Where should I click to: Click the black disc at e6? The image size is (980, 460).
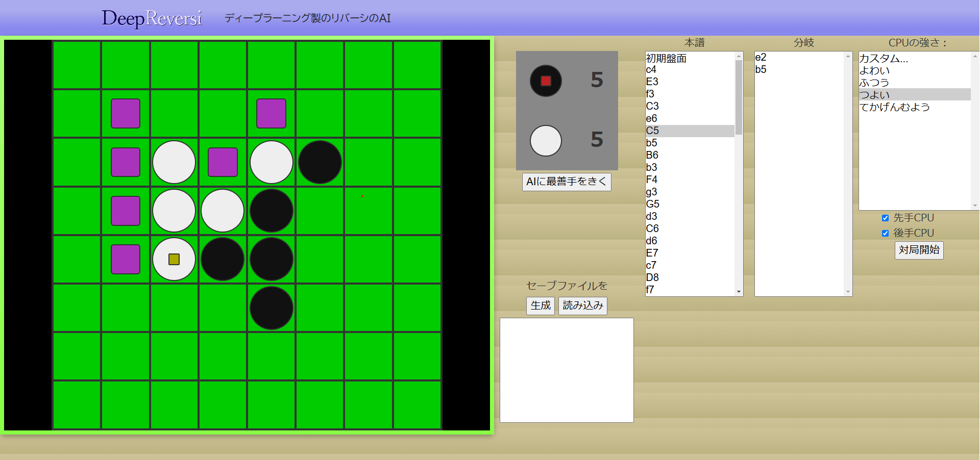point(272,308)
